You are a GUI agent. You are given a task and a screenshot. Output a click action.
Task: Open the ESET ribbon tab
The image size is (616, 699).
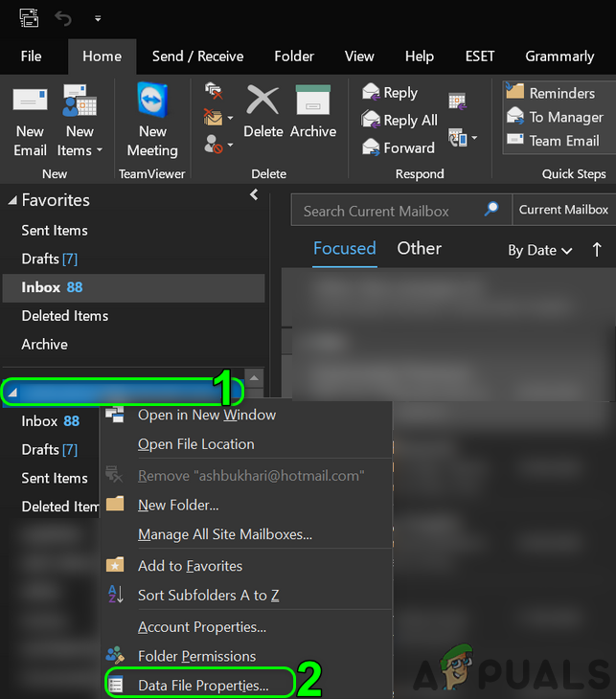pyautogui.click(x=480, y=56)
